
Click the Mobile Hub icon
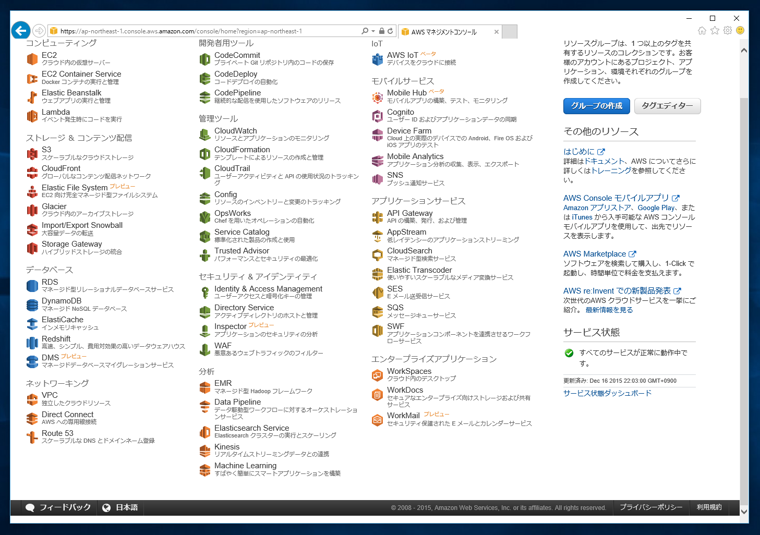tap(378, 97)
